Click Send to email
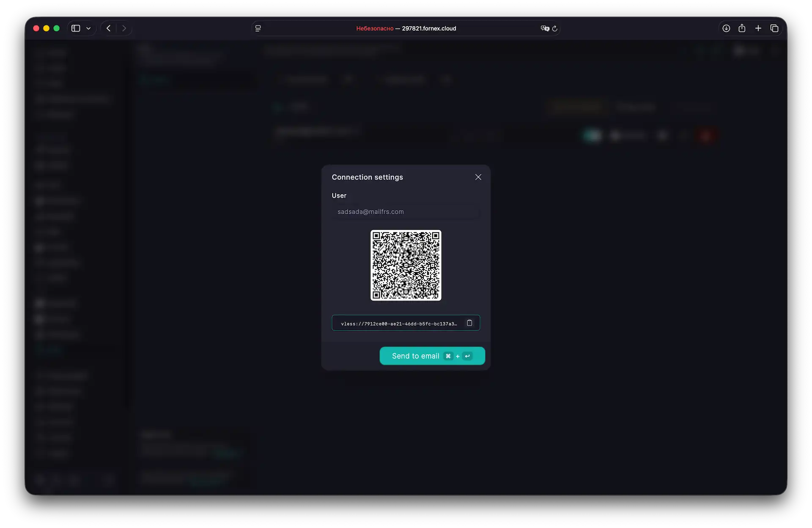This screenshot has height=528, width=812. click(432, 356)
